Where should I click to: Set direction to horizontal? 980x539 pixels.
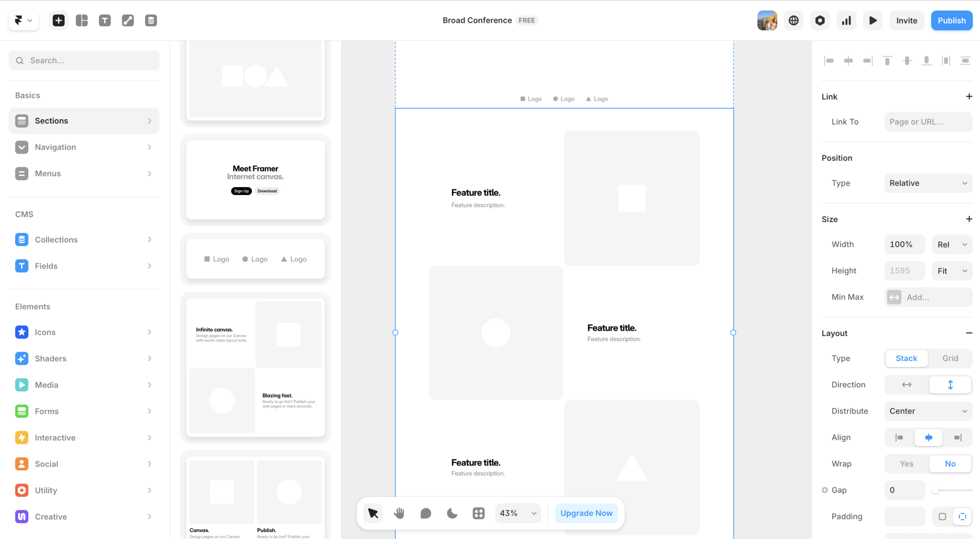(x=906, y=384)
